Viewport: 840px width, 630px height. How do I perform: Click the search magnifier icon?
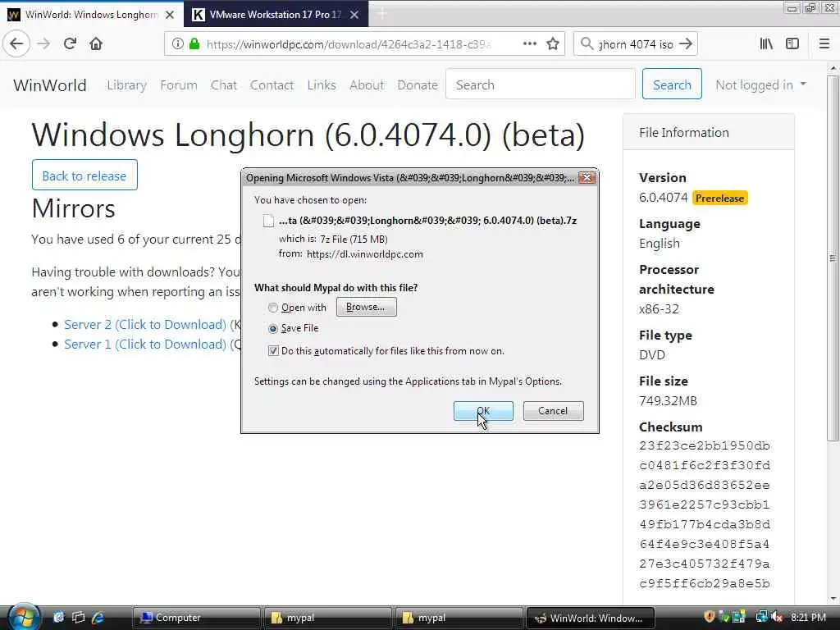pos(587,44)
